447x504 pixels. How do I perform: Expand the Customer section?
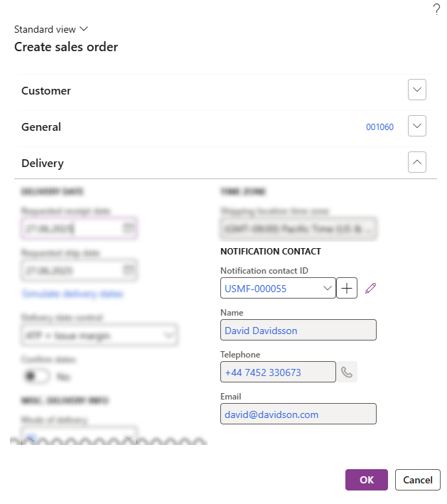pos(418,90)
